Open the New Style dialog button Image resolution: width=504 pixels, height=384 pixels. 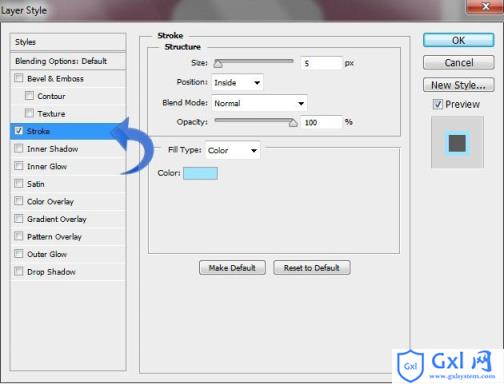click(x=458, y=85)
